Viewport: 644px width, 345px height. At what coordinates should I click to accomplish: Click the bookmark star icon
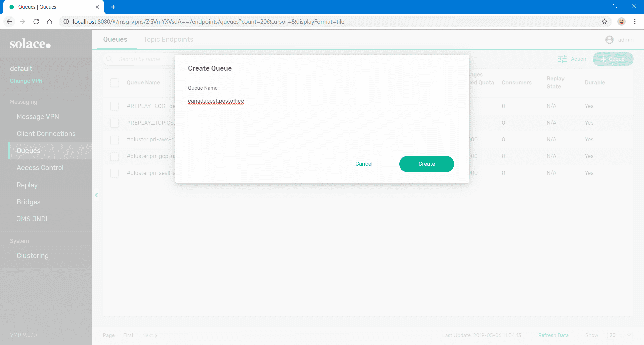[x=605, y=21]
